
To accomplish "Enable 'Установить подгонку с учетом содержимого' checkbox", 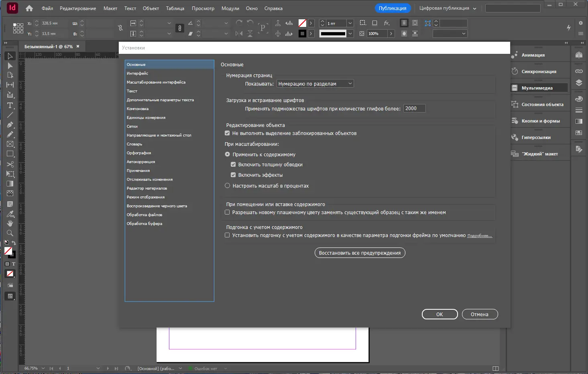I will pos(227,235).
